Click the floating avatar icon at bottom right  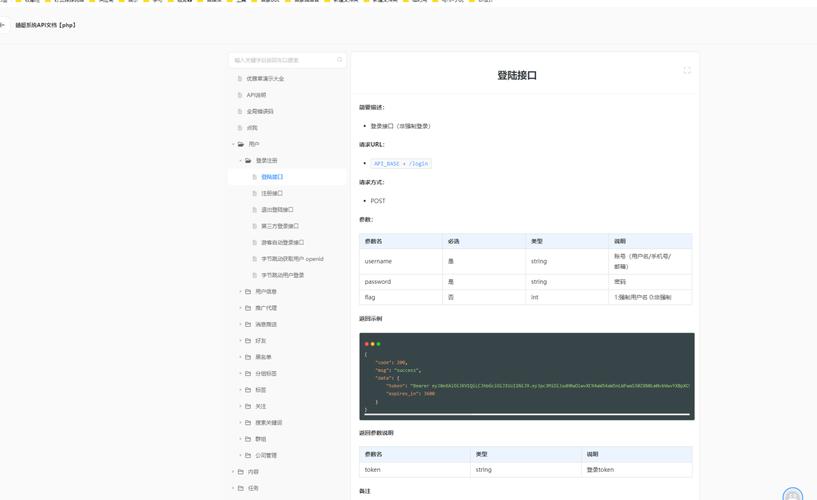(x=793, y=494)
